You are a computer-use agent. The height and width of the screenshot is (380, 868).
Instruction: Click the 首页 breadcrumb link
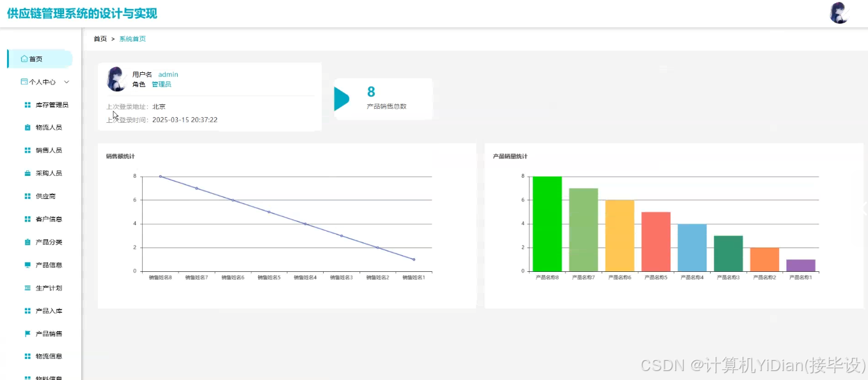(100, 39)
